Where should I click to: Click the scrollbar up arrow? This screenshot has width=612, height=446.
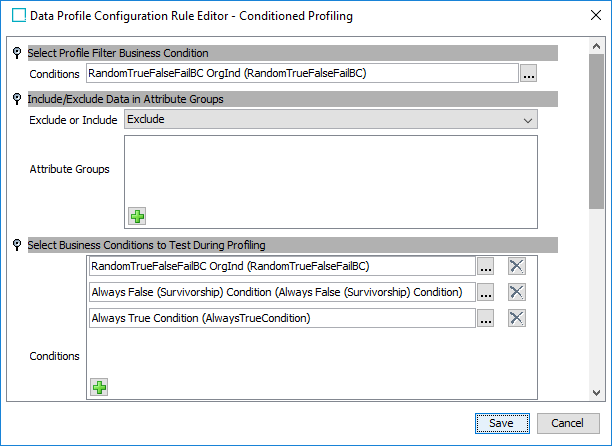[x=596, y=46]
